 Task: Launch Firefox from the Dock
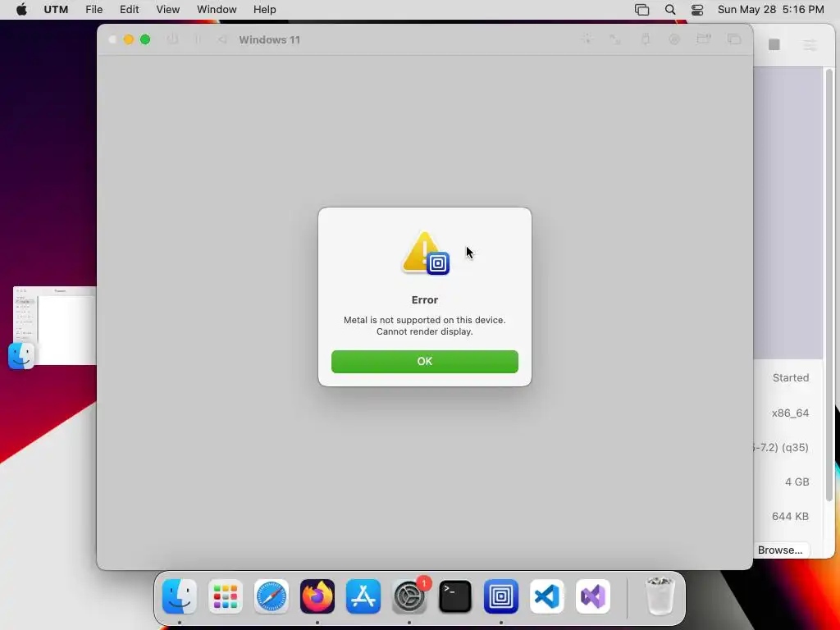[317, 596]
